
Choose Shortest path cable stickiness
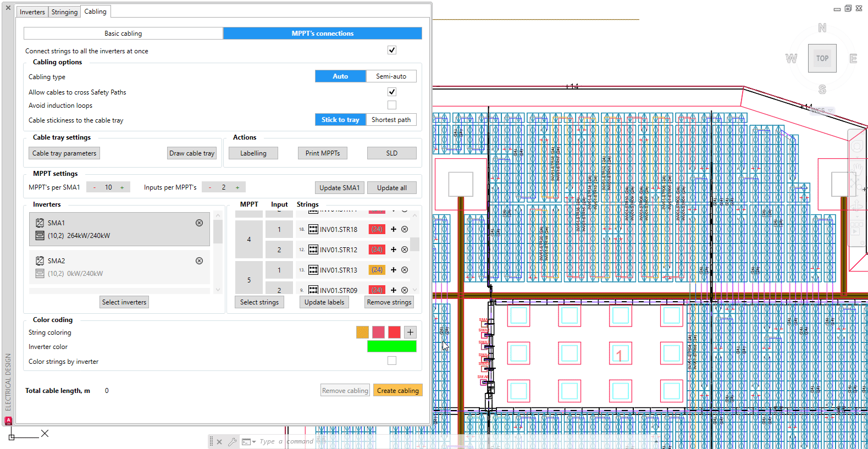(391, 120)
